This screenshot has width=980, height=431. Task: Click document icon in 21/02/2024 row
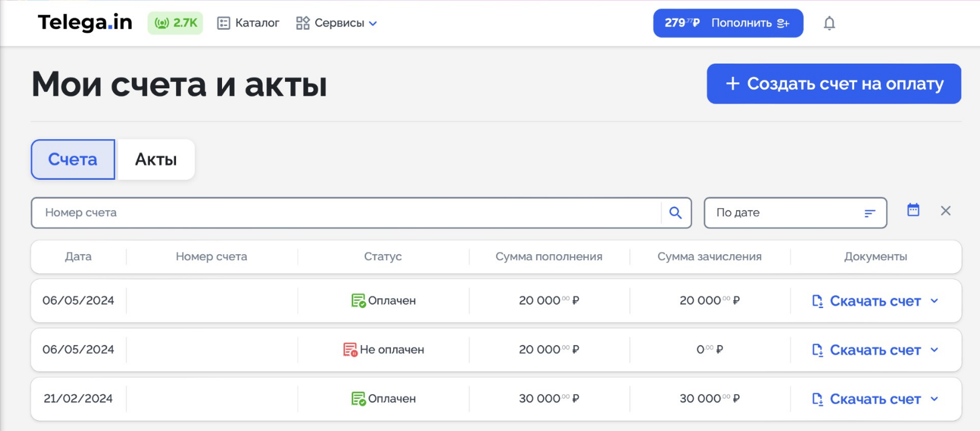[x=817, y=399]
